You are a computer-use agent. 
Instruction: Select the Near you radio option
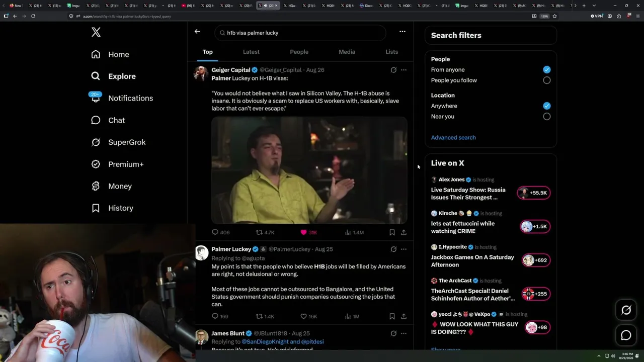click(x=547, y=116)
